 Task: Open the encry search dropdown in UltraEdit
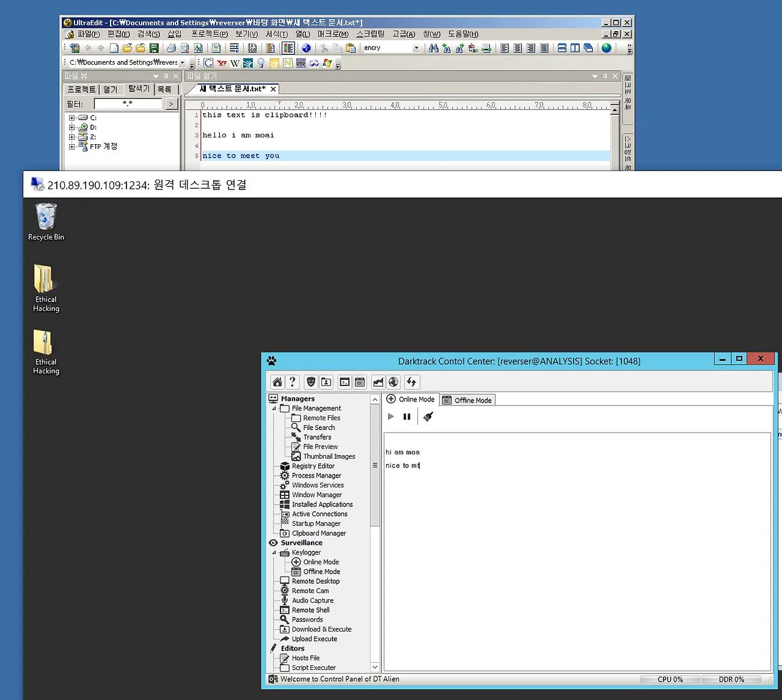(417, 48)
